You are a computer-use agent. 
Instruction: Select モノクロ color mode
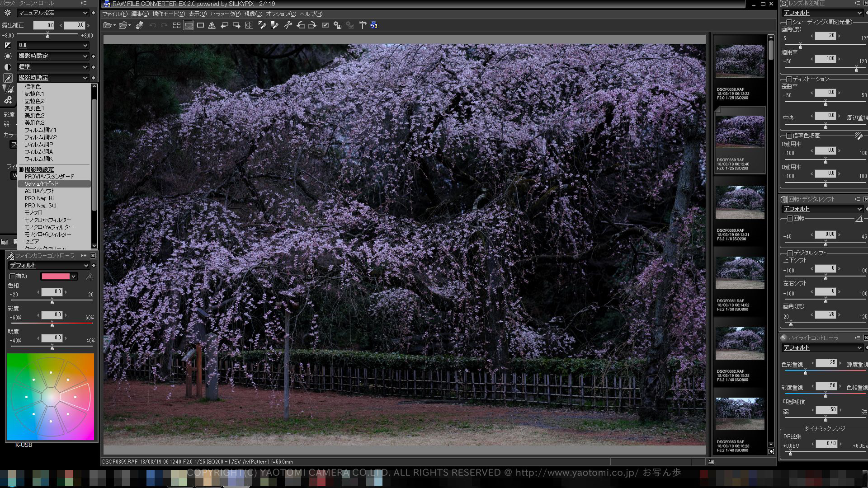(x=54, y=213)
